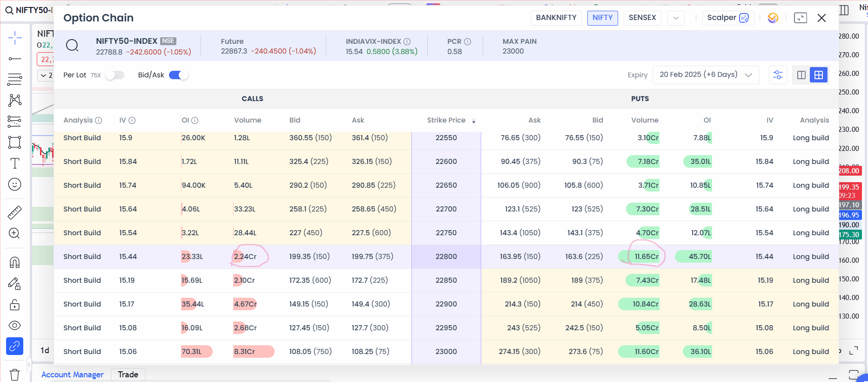Select the 23000 strike price cell

(446, 352)
